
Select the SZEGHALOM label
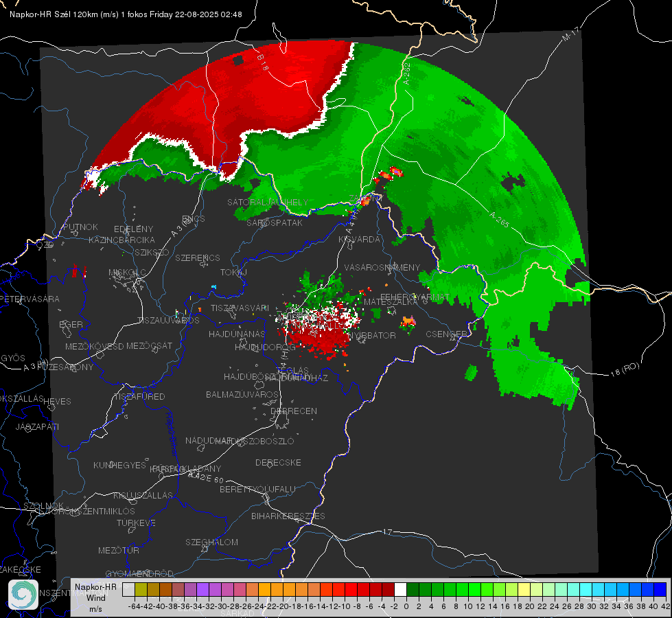(211, 542)
